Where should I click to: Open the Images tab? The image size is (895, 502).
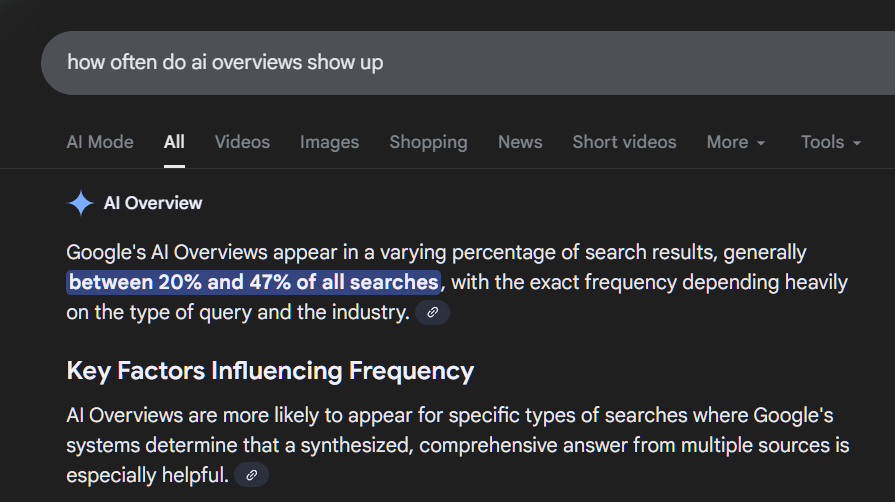click(x=329, y=142)
